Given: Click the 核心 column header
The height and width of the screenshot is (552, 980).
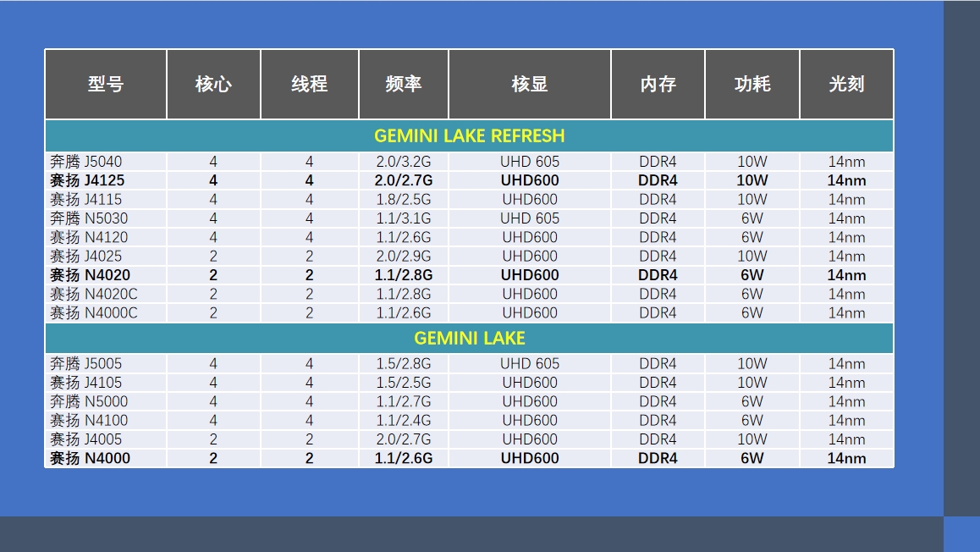Looking at the screenshot, I should (213, 84).
